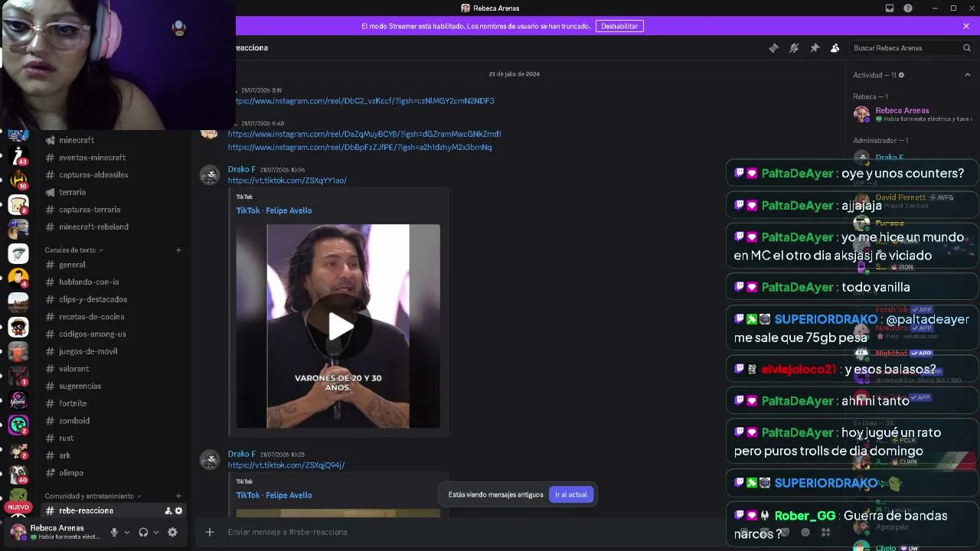
Task: Click the message box for #rebe-reacciona
Action: click(x=459, y=532)
